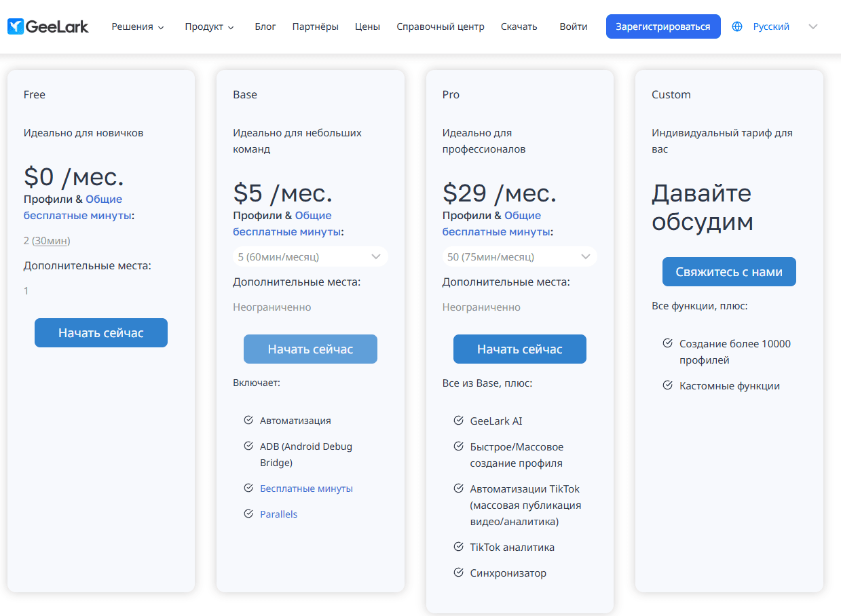The height and width of the screenshot is (616, 841).
Task: Open Справочный центр in navigation
Action: pyautogui.click(x=441, y=27)
